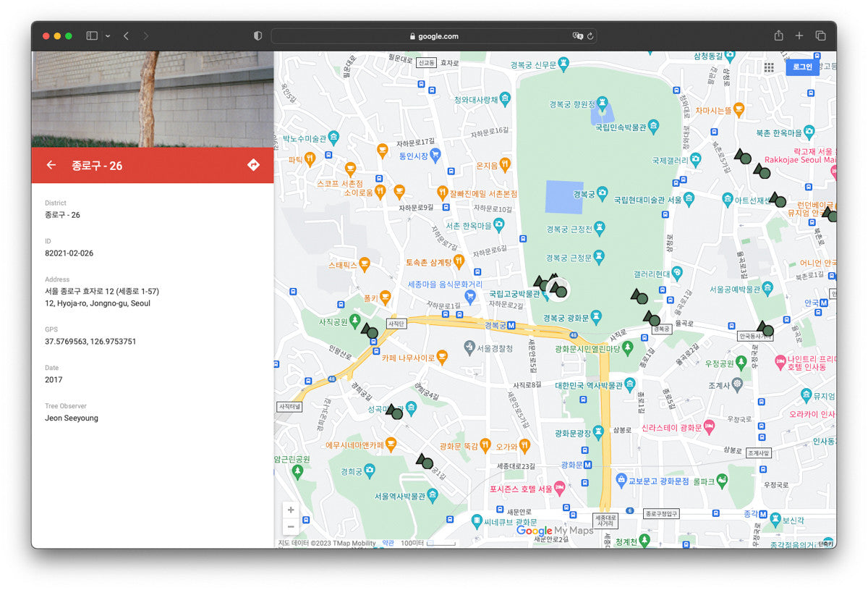Image resolution: width=868 pixels, height=590 pixels.
Task: Toggle the Safari sidebar
Action: click(x=92, y=35)
